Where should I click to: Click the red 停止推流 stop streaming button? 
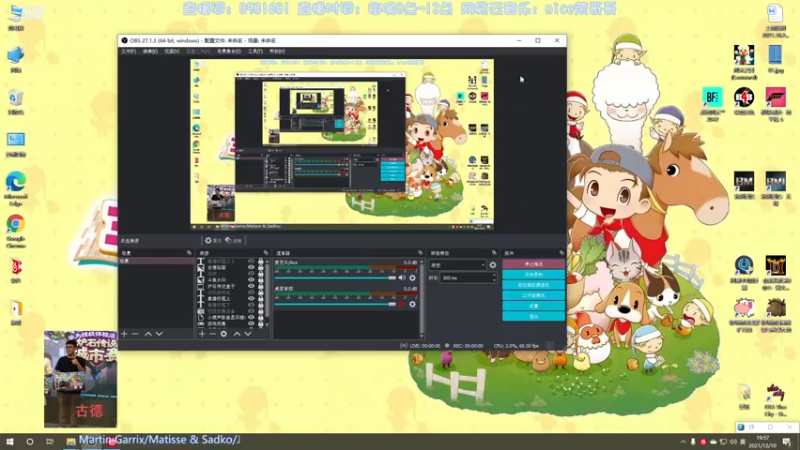coord(534,264)
